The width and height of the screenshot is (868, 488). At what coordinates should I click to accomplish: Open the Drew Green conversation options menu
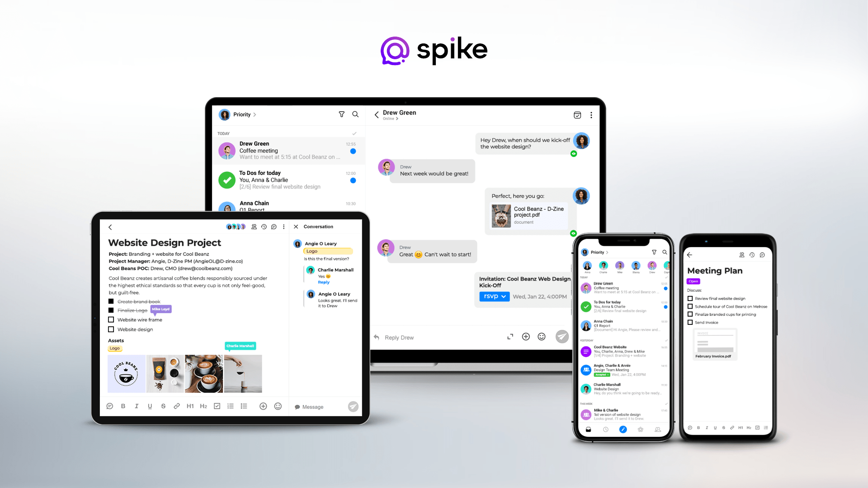coord(591,114)
